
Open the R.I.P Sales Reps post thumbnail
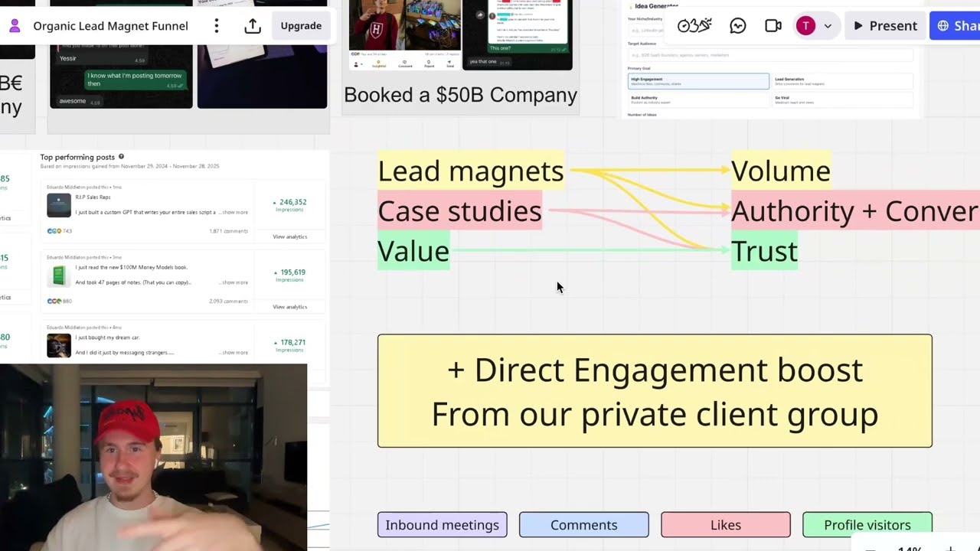(x=59, y=205)
